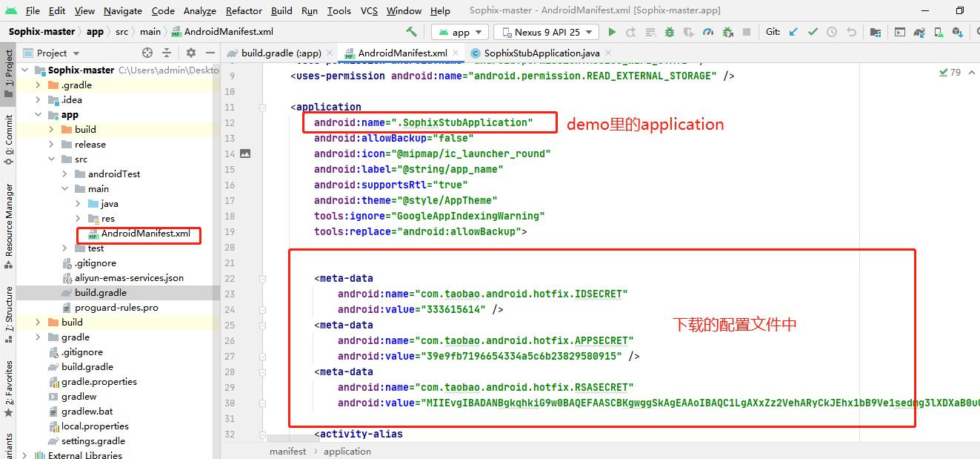Select settings.gradle in project tree

pos(93,440)
